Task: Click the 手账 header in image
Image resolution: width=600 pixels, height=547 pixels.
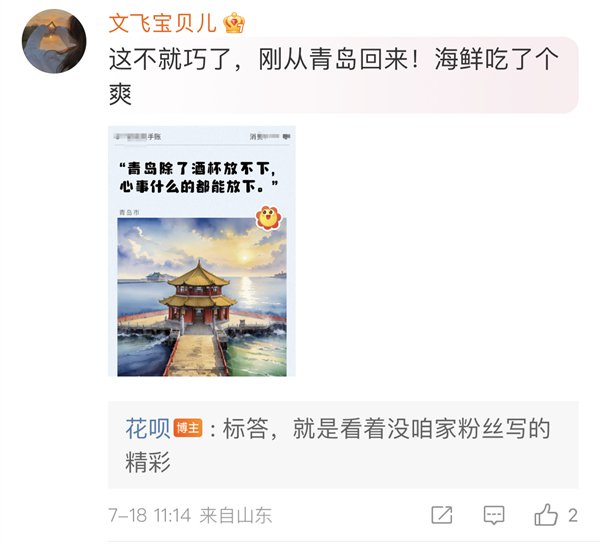Action: 154,136
